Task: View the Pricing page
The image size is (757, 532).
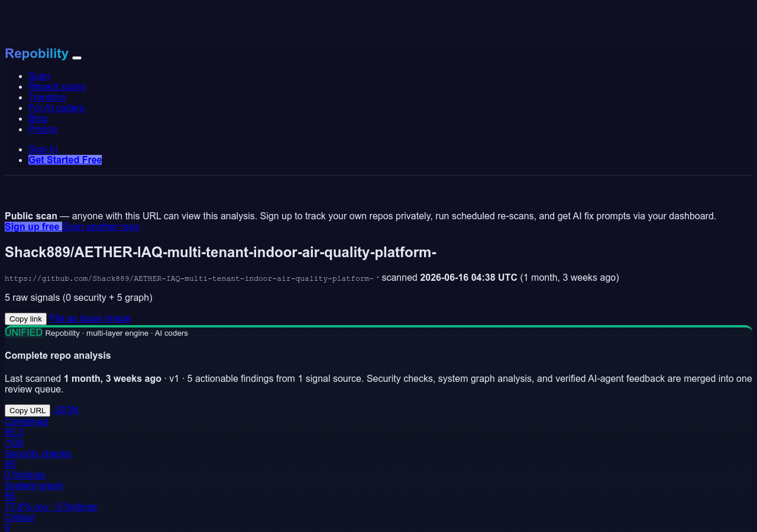Action: [43, 129]
